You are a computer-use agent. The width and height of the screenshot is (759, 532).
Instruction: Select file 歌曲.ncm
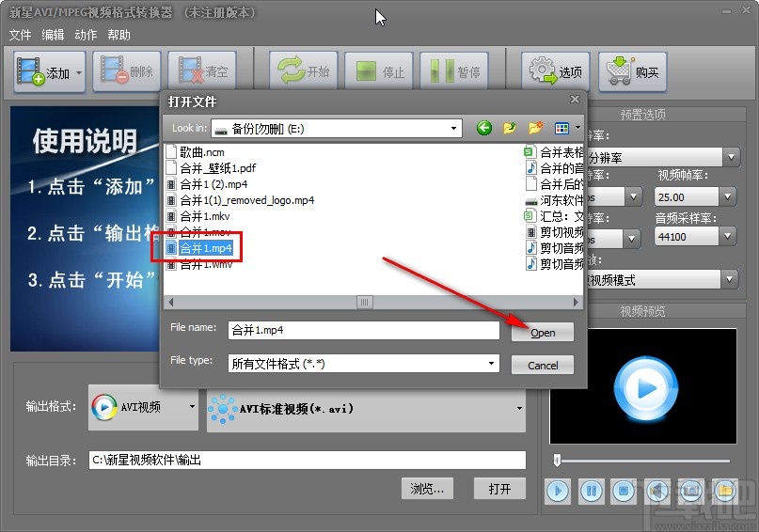[x=202, y=152]
